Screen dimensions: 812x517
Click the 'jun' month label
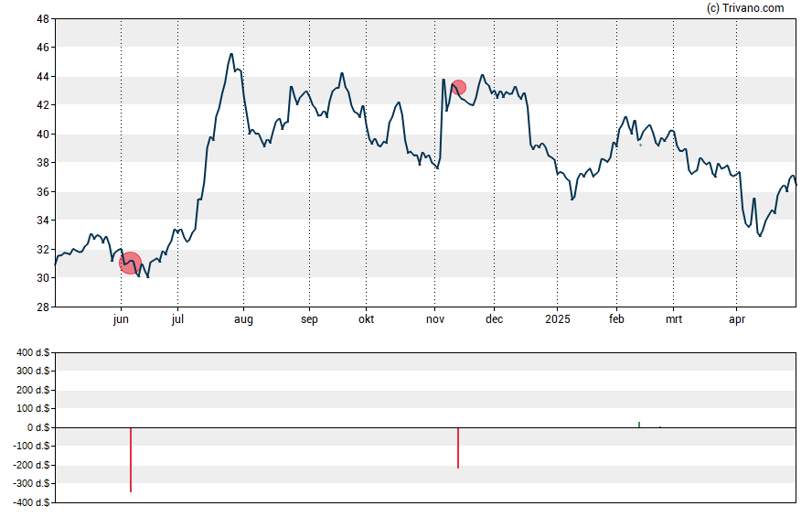click(x=121, y=319)
